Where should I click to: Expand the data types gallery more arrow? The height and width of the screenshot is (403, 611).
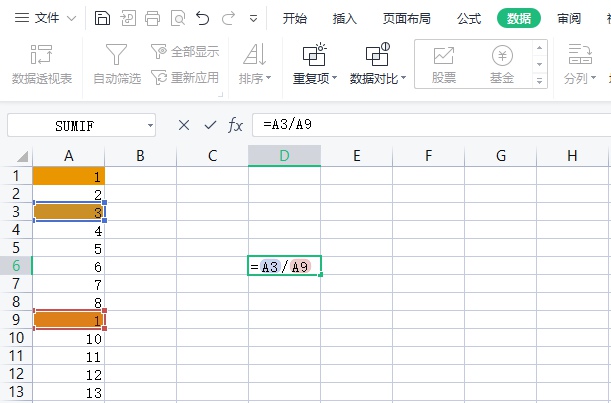click(540, 81)
